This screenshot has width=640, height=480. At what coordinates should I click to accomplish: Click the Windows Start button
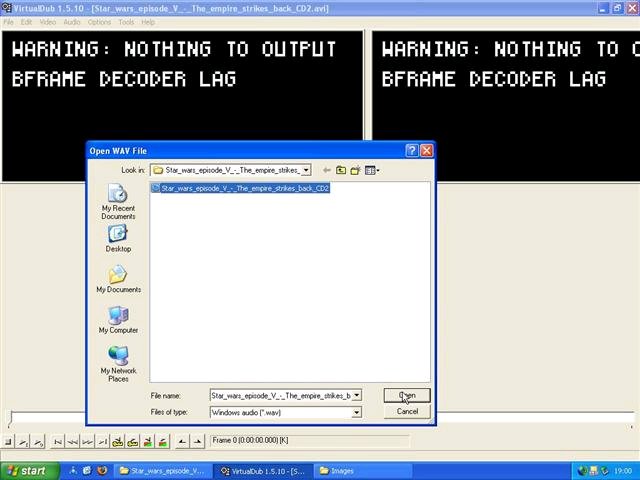click(29, 471)
